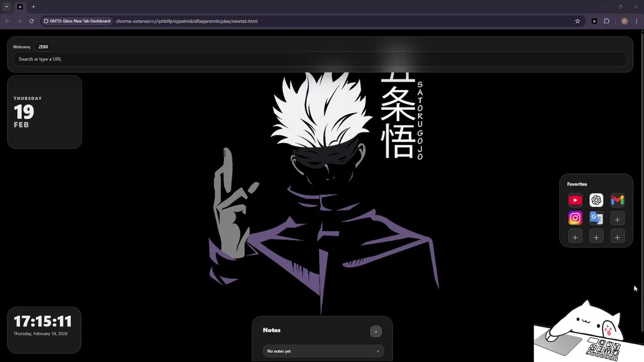Add a new note with Notes plus button
Viewport: 644px width, 362px height.
(376, 331)
